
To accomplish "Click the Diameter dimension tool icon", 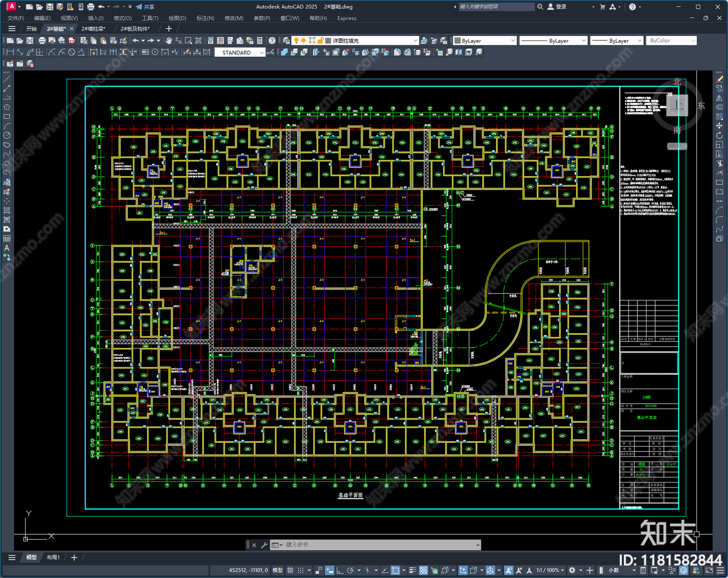I will [x=71, y=52].
